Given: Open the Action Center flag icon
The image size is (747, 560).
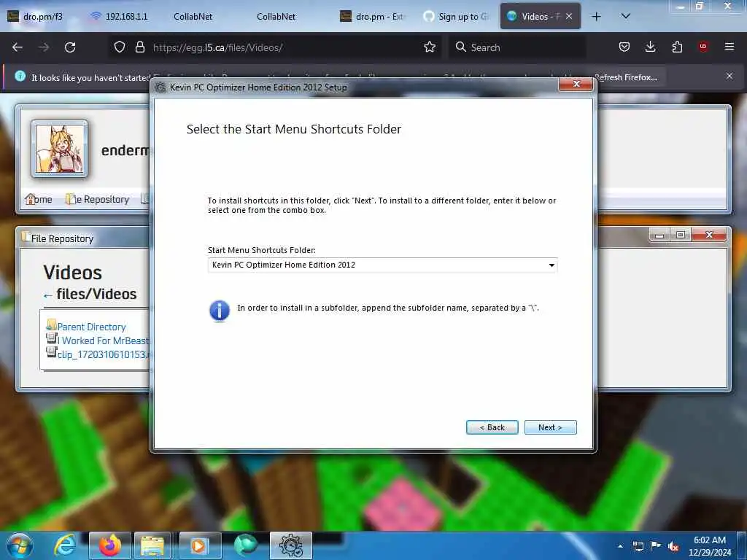Looking at the screenshot, I should click(656, 546).
